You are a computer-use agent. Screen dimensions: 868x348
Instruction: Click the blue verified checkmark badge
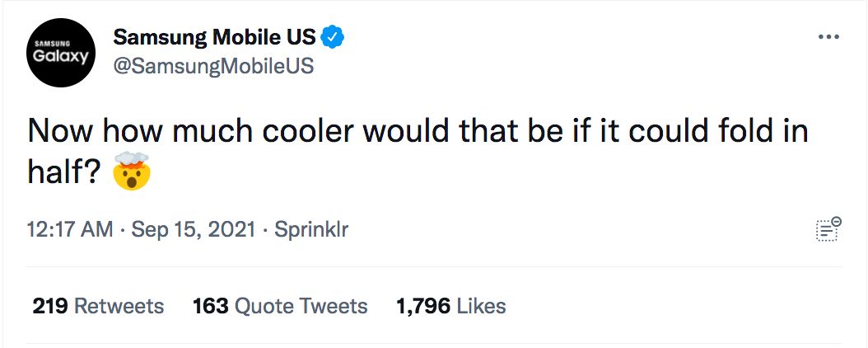click(334, 37)
